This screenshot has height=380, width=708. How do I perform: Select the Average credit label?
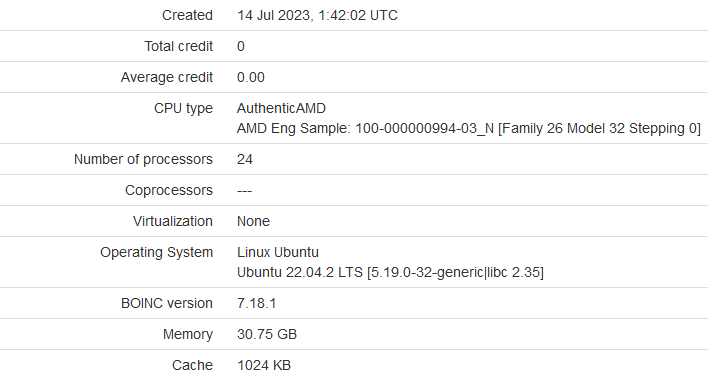click(167, 78)
